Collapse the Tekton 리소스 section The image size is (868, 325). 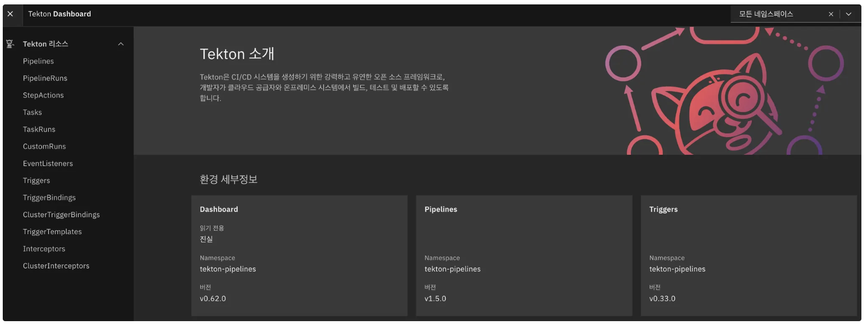tap(121, 44)
